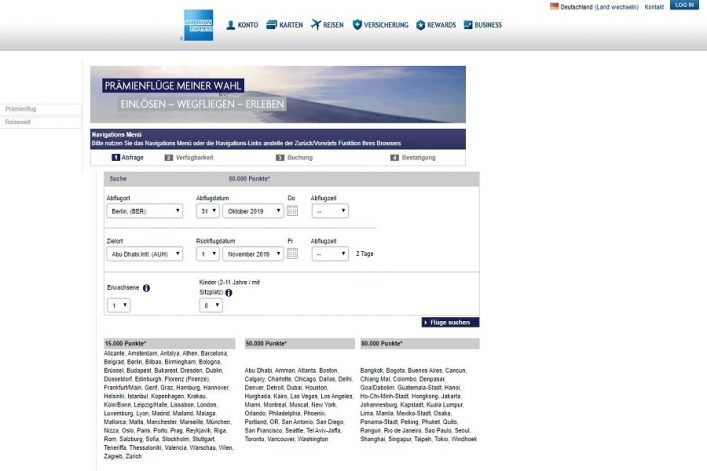Open the return day dropdown showing 1
Screen dimensions: 707x471
tap(207, 254)
